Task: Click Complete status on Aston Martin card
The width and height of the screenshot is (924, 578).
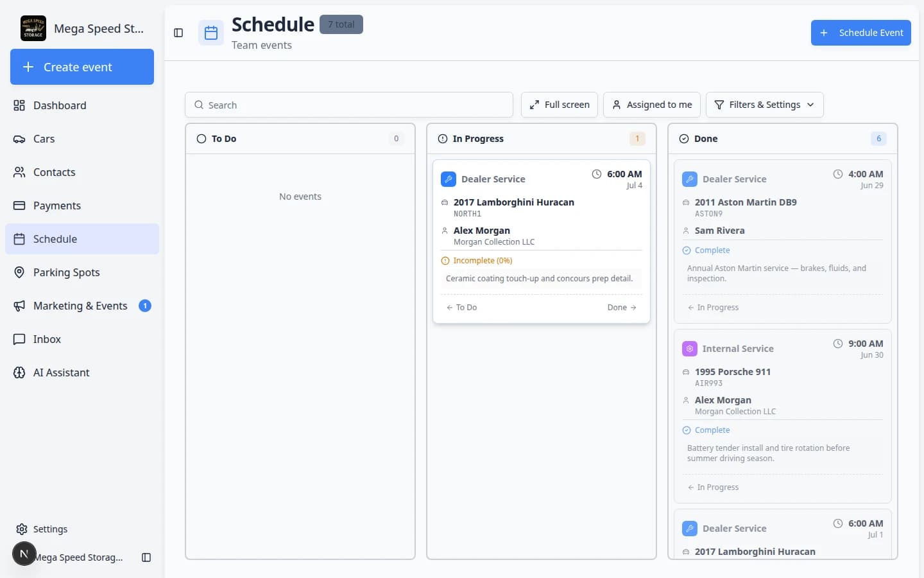Action: [706, 250]
